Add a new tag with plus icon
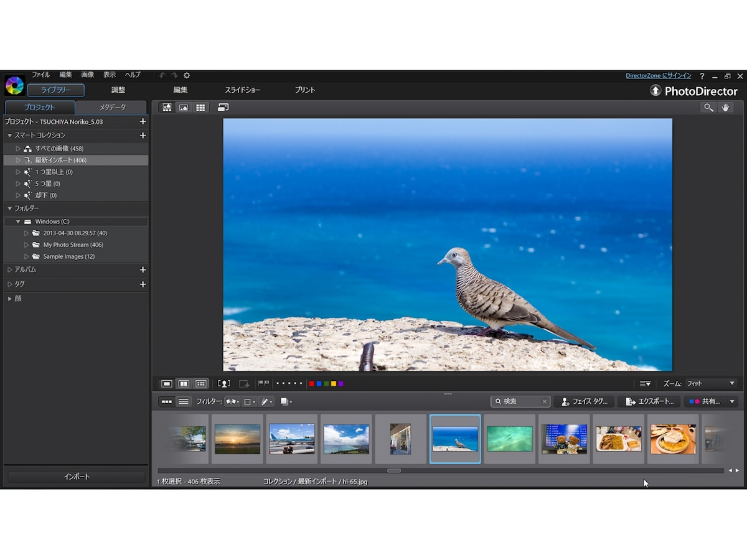Image resolution: width=747 pixels, height=560 pixels. 143,284
